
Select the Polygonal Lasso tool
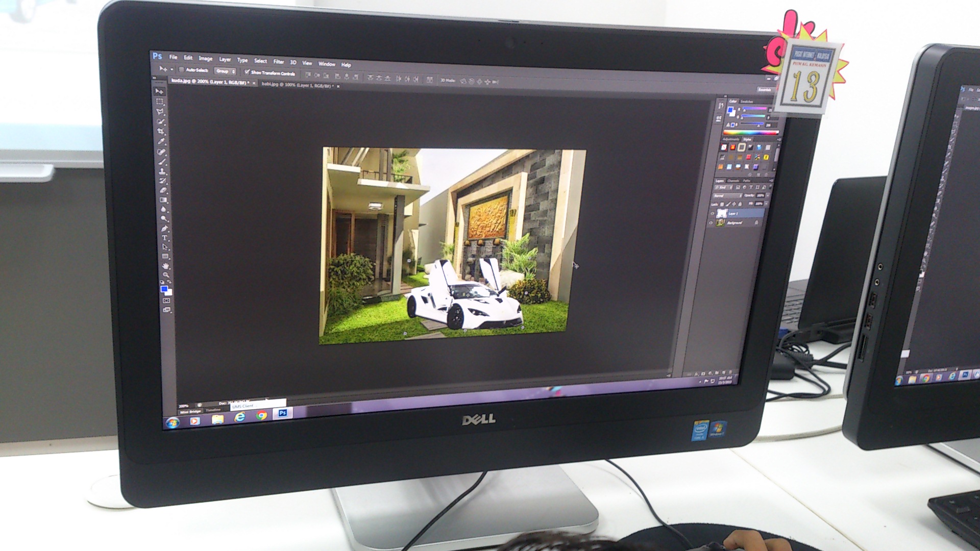160,111
